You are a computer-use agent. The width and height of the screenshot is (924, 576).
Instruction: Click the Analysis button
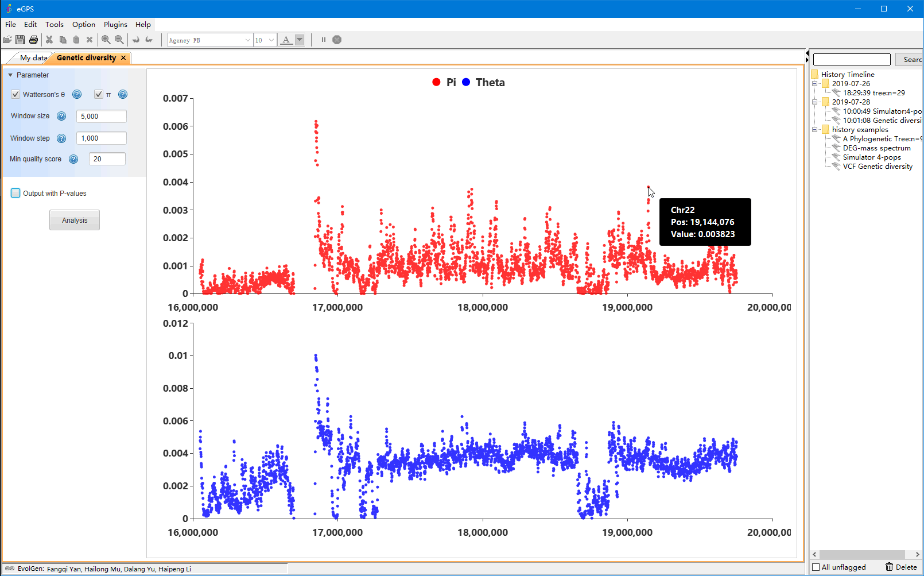(x=75, y=220)
